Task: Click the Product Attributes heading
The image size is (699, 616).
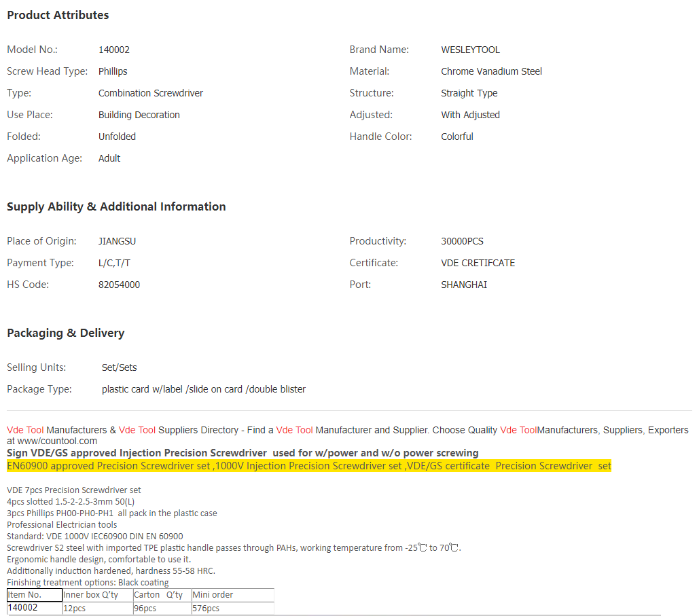Action: [x=58, y=15]
